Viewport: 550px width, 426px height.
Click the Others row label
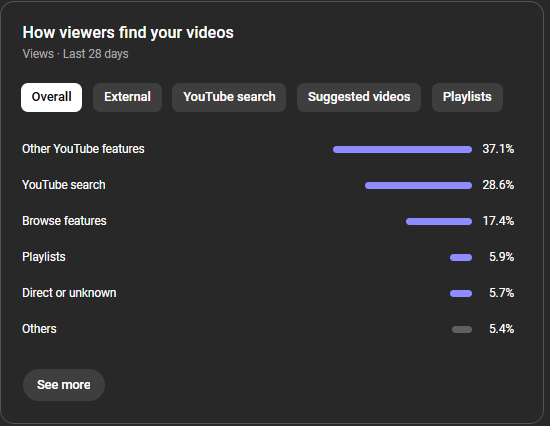coord(39,329)
